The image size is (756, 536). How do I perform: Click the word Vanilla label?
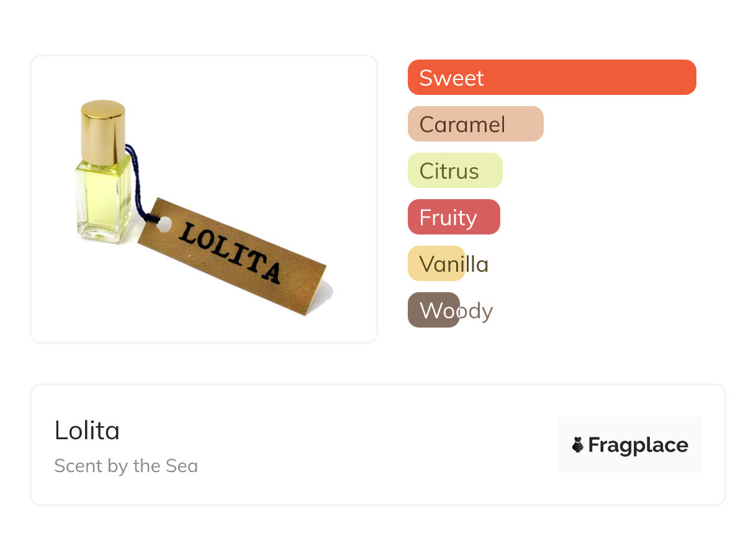[454, 264]
